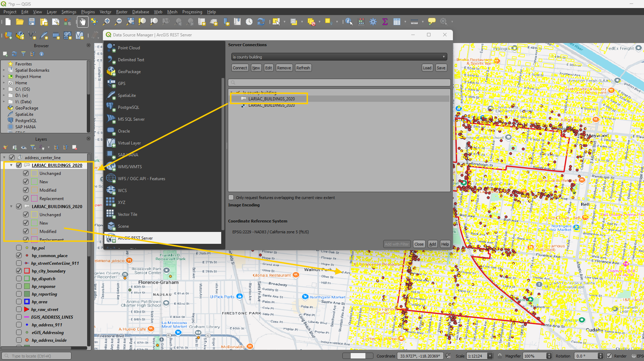The height and width of the screenshot is (361, 644).
Task: Open the Plugins menu
Action: tap(88, 12)
